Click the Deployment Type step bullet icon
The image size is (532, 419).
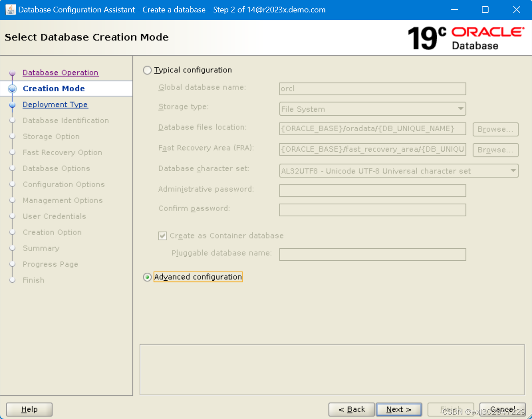tap(12, 105)
